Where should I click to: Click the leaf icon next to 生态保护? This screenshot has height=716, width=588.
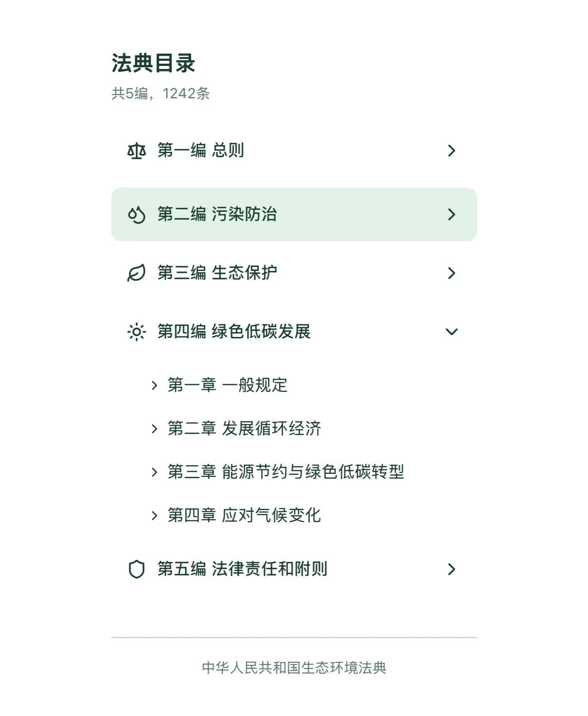click(x=136, y=273)
